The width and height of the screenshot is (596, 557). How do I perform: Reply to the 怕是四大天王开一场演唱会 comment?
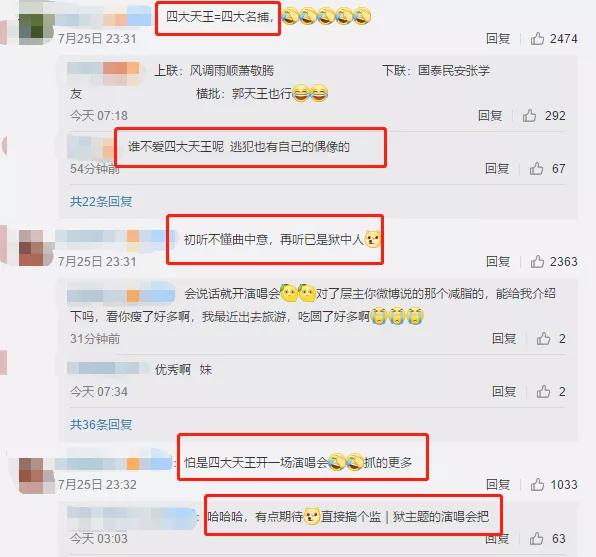pyautogui.click(x=498, y=484)
